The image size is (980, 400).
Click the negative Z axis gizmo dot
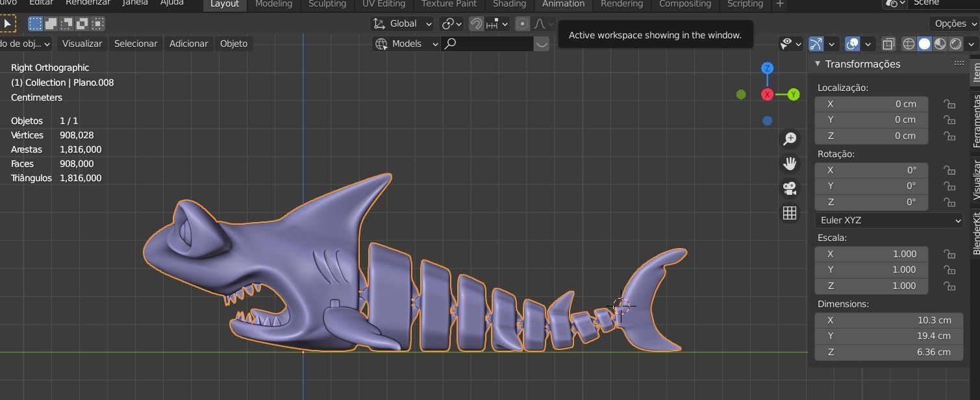point(768,121)
